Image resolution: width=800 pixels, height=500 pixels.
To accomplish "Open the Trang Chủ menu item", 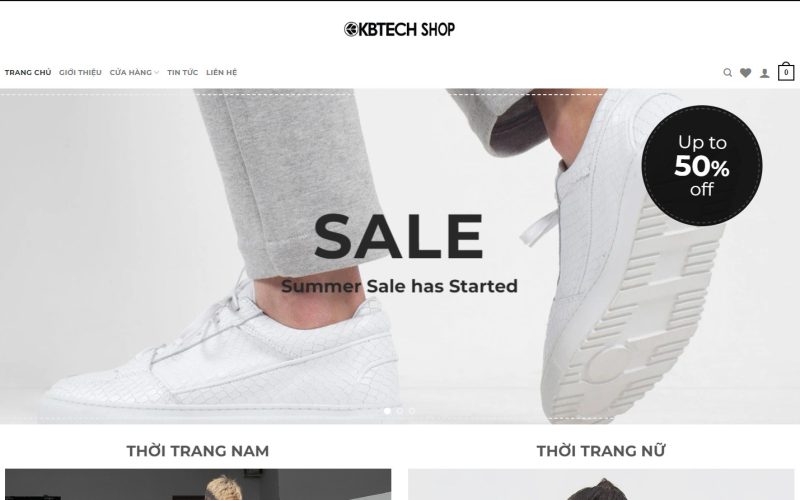I will [x=28, y=72].
